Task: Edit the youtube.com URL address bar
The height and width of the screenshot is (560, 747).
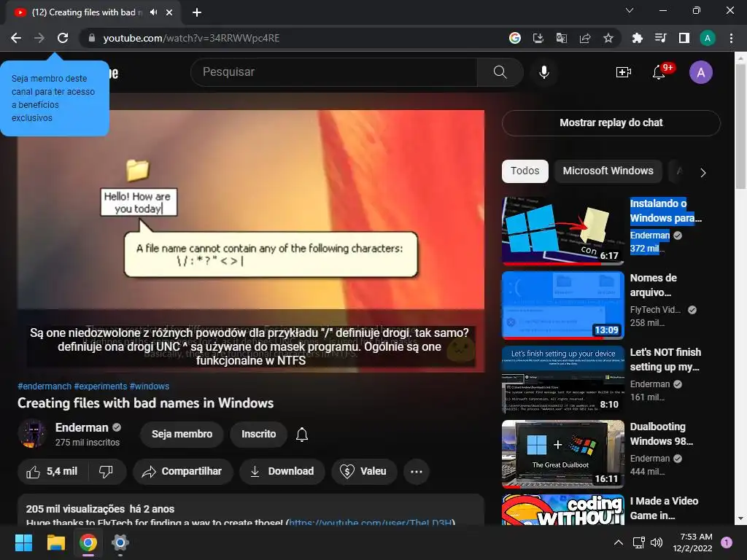Action: 191,38
